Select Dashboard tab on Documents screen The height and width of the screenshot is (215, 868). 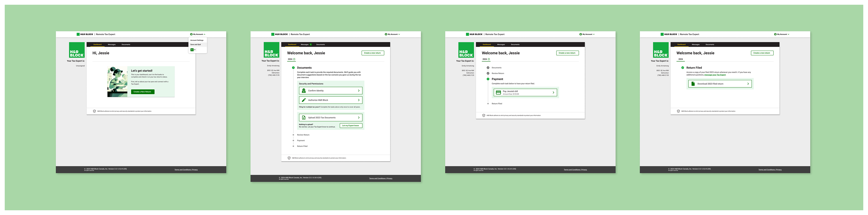coord(292,44)
